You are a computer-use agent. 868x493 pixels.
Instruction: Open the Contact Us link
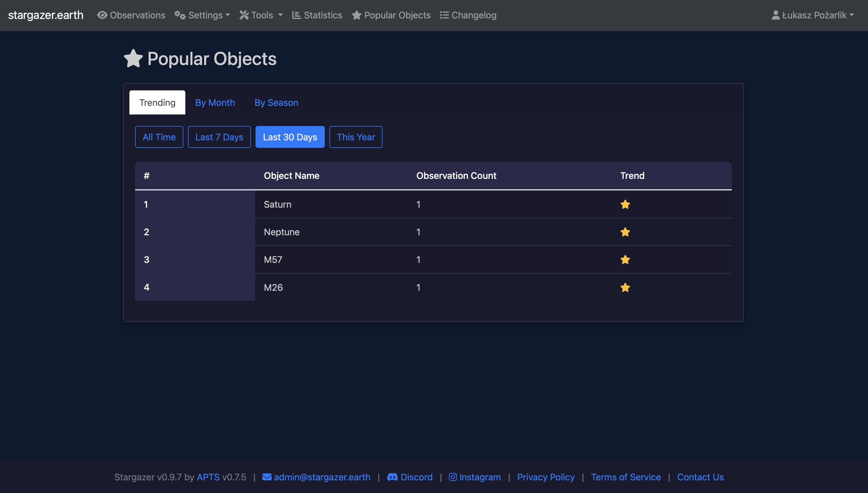[x=700, y=477]
